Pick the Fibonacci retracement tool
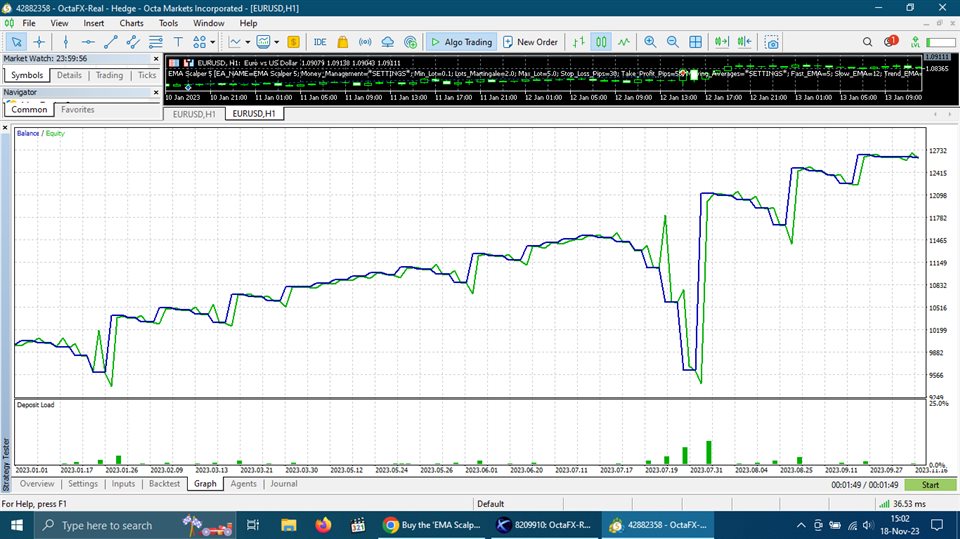The width and height of the screenshot is (960, 539). pyautogui.click(x=156, y=42)
